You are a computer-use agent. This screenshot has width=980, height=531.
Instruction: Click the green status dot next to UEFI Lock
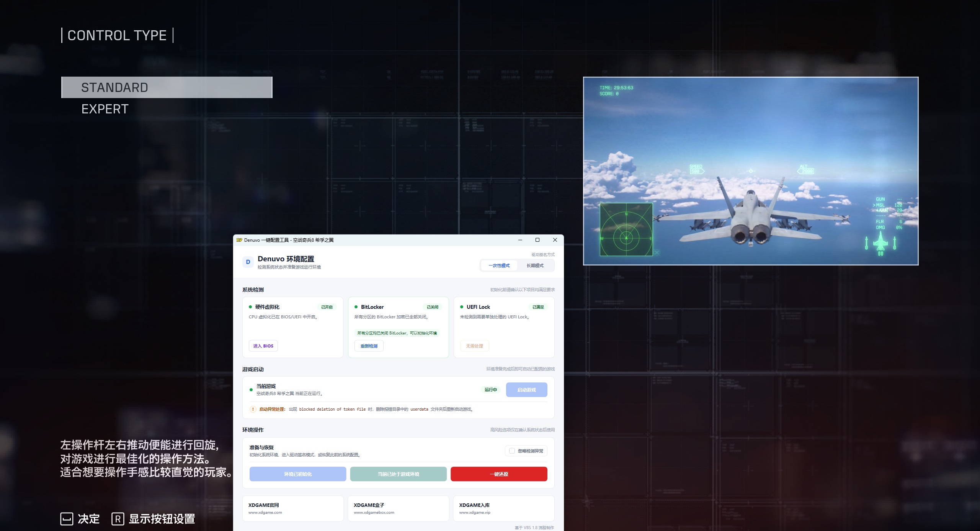coord(462,307)
